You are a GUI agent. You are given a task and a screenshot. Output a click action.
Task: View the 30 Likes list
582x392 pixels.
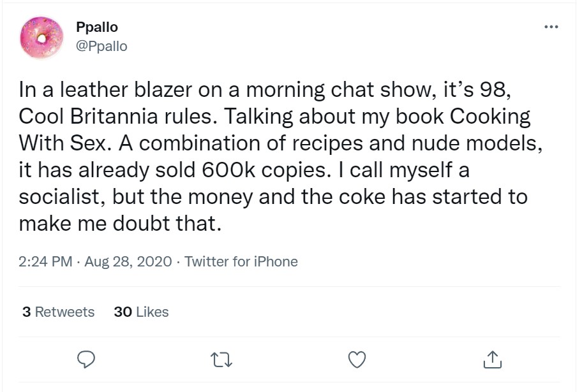click(141, 312)
